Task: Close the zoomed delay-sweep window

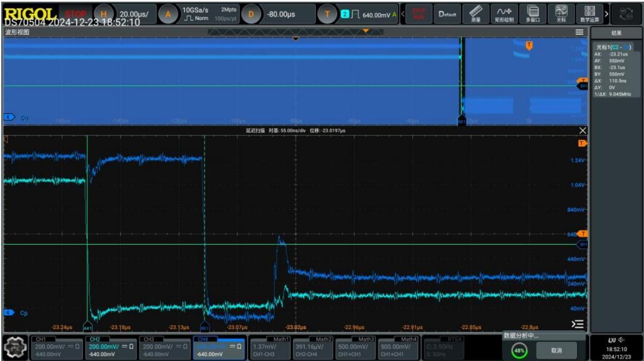Action: [x=582, y=130]
